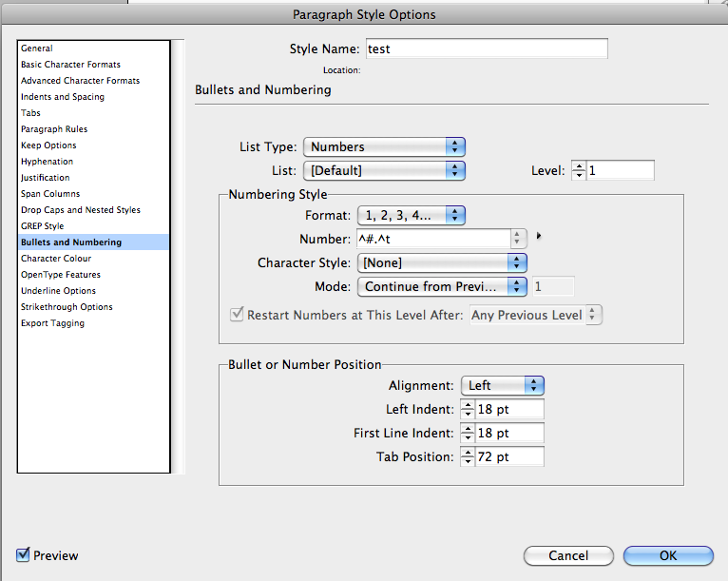Open the Alignment dropdown
Viewport: 728px width, 581px height.
(502, 385)
